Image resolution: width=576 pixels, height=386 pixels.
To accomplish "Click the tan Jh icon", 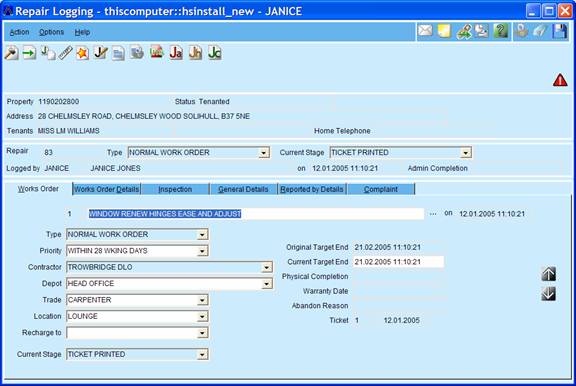I will (195, 53).
